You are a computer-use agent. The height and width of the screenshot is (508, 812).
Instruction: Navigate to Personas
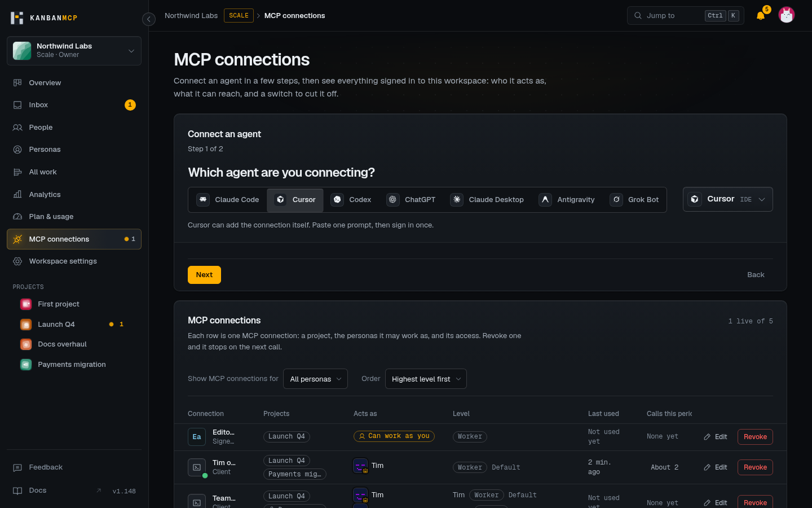(74, 150)
